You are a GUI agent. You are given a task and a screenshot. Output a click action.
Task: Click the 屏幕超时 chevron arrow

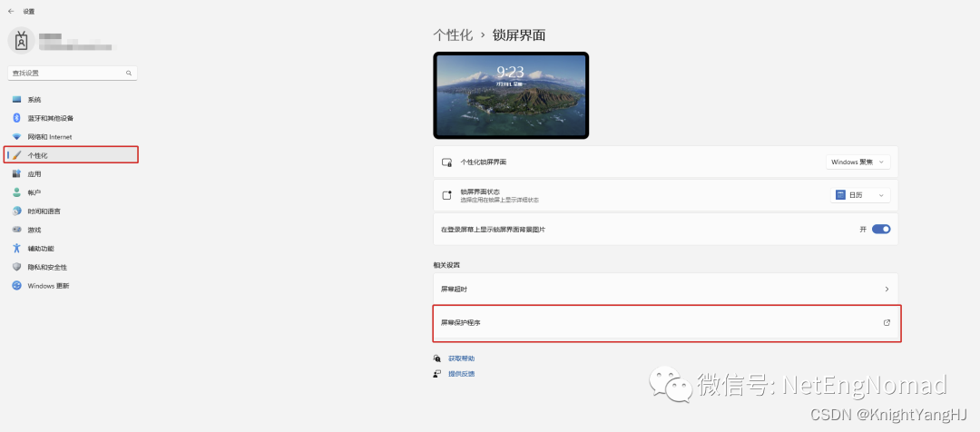pyautogui.click(x=887, y=290)
